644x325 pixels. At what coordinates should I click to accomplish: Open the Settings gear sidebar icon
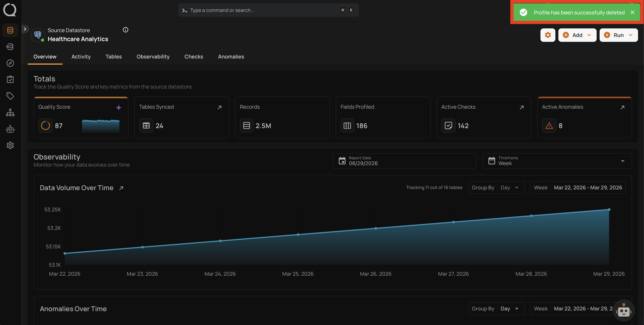[x=10, y=145]
